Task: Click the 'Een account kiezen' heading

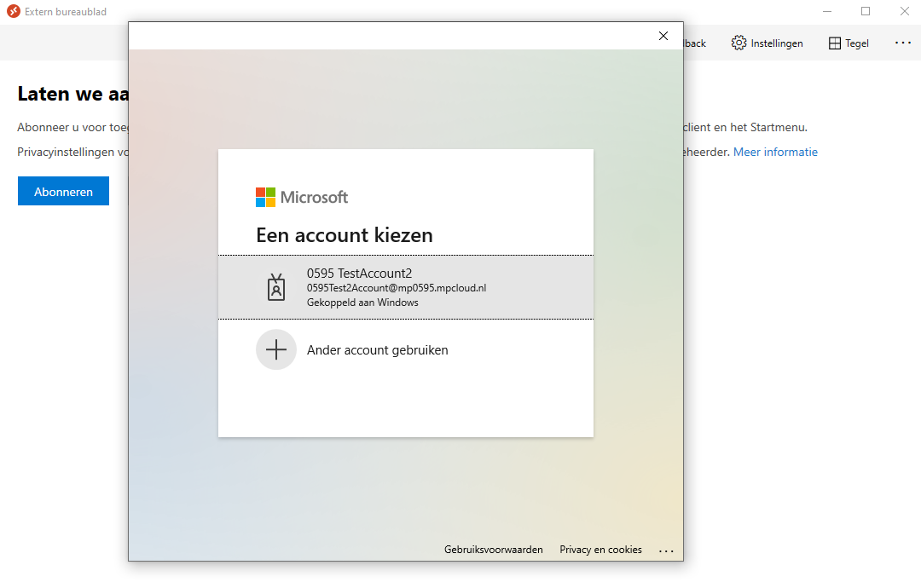Action: pyautogui.click(x=345, y=235)
